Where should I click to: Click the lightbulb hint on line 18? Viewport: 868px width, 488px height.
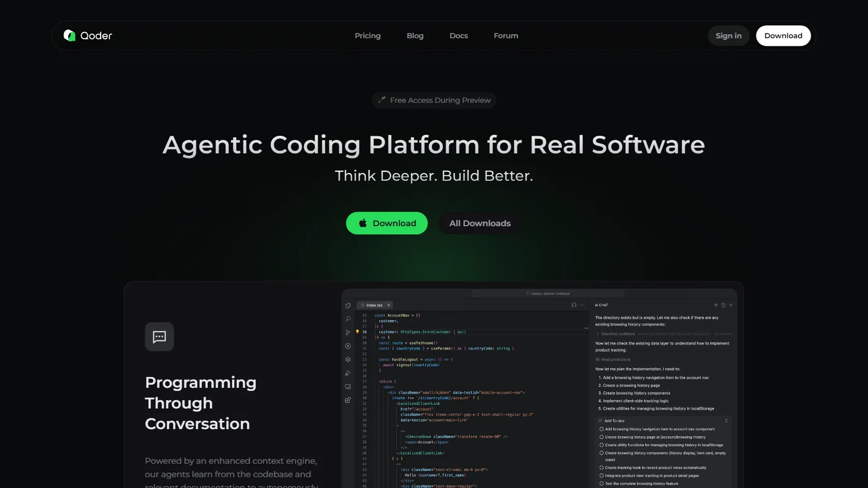pyautogui.click(x=357, y=332)
